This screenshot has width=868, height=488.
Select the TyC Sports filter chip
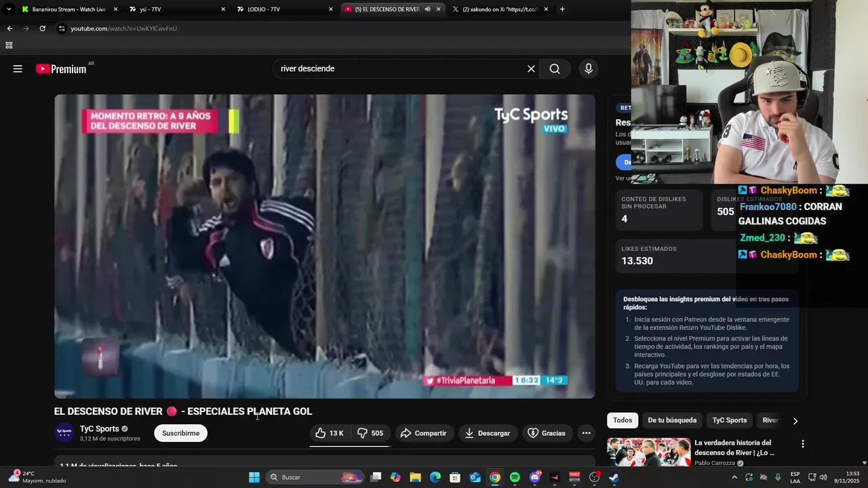pos(729,420)
